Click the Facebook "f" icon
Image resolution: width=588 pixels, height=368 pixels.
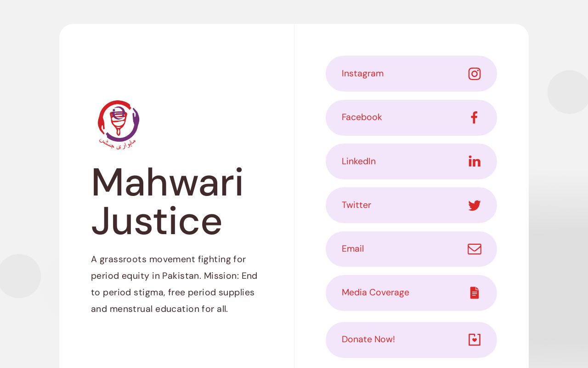(x=474, y=118)
